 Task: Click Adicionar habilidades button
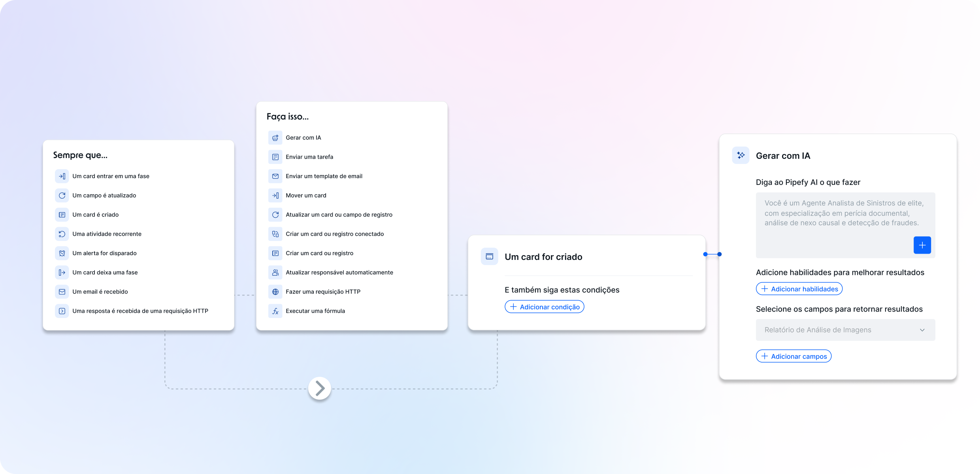799,289
